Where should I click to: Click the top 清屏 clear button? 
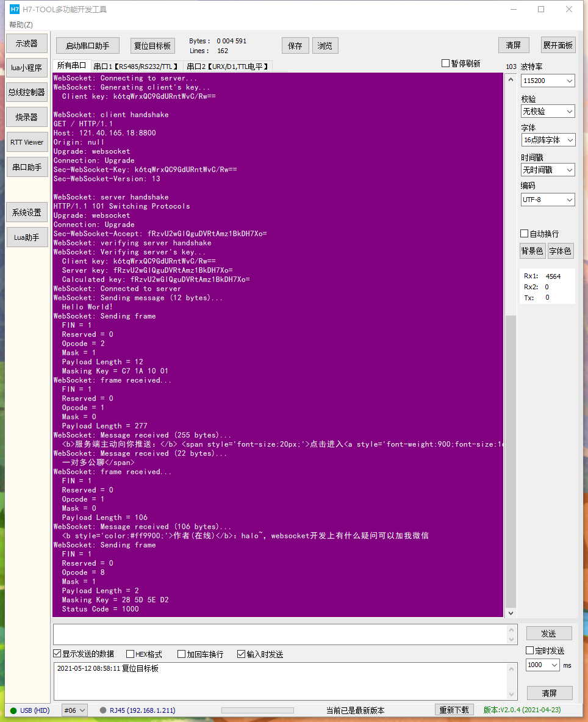tap(514, 45)
